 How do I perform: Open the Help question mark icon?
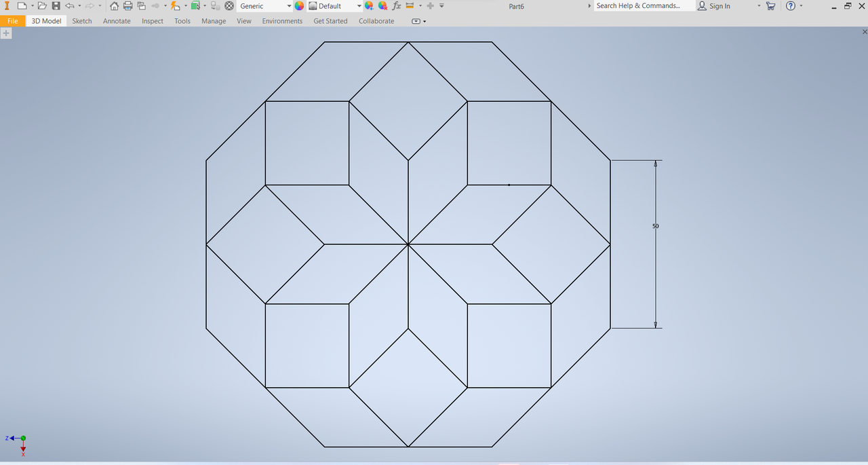tap(791, 6)
